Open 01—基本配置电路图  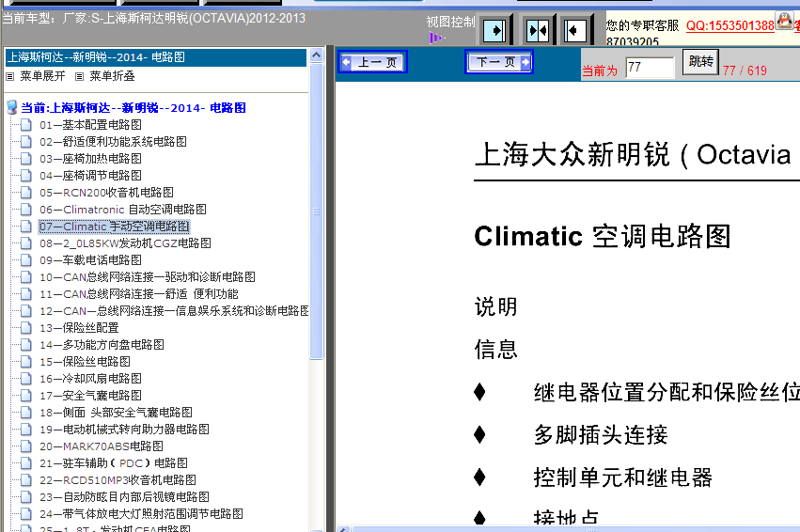click(x=90, y=125)
